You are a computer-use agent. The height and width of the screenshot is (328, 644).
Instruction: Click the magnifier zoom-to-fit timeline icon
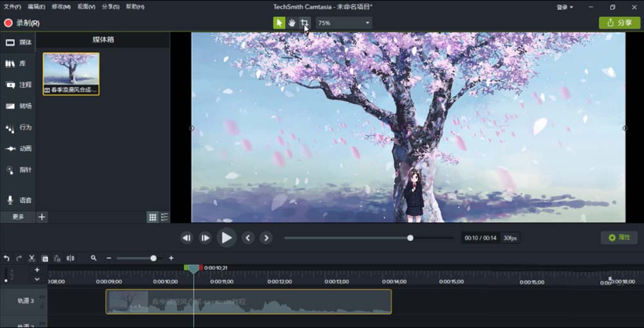93,258
